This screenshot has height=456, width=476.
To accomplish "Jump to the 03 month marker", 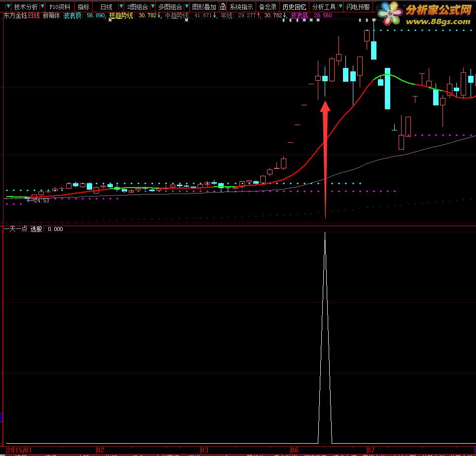I will [204, 450].
